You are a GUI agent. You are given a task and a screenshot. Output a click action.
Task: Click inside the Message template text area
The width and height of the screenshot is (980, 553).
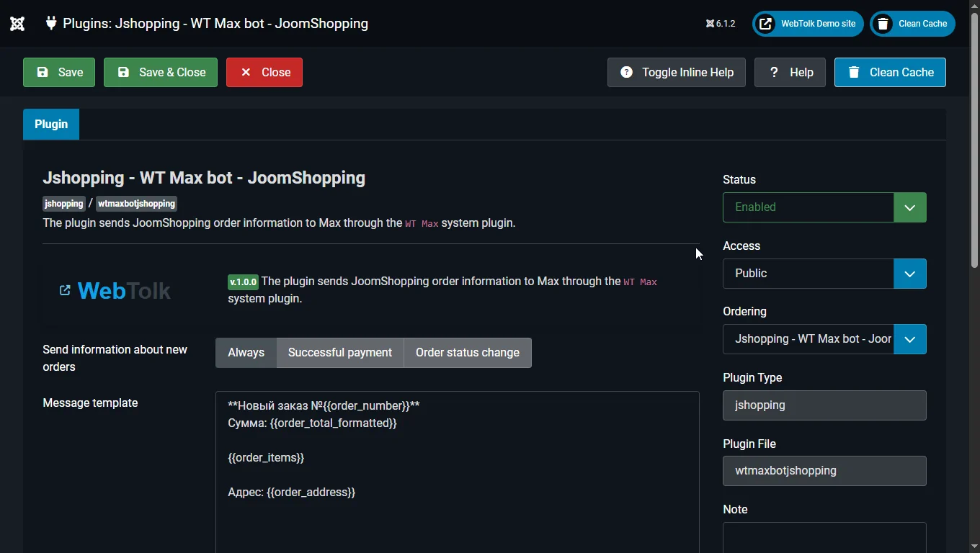pos(458,472)
